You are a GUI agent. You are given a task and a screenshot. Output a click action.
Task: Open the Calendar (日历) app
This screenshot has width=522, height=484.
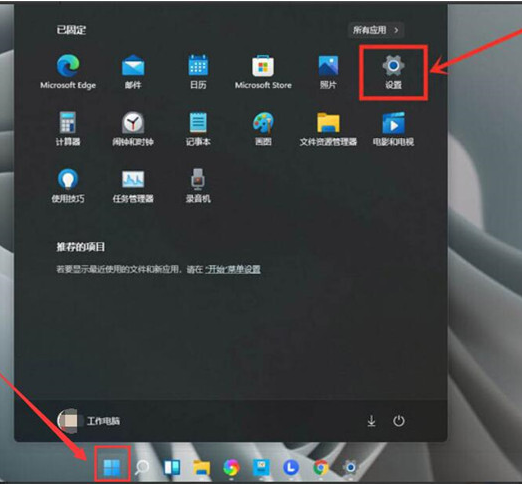click(x=198, y=72)
